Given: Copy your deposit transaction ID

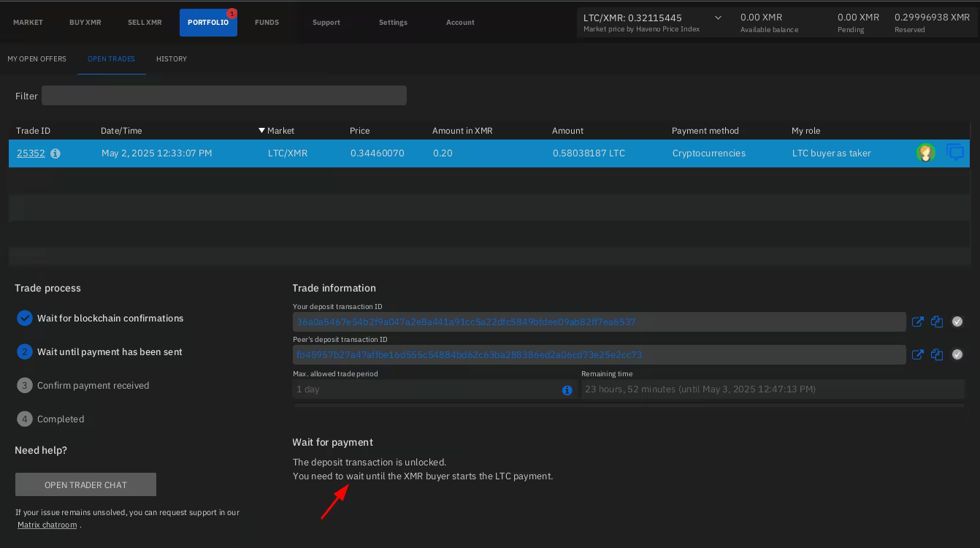Looking at the screenshot, I should (937, 321).
